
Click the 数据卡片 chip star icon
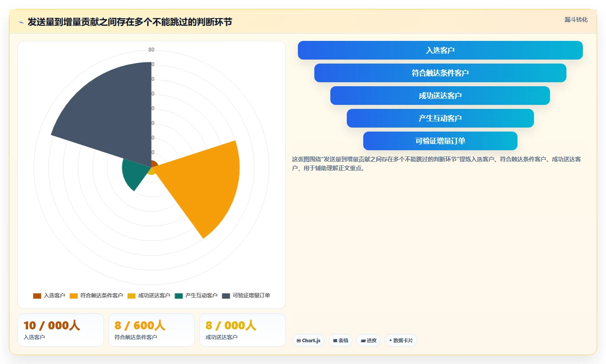tap(390, 340)
